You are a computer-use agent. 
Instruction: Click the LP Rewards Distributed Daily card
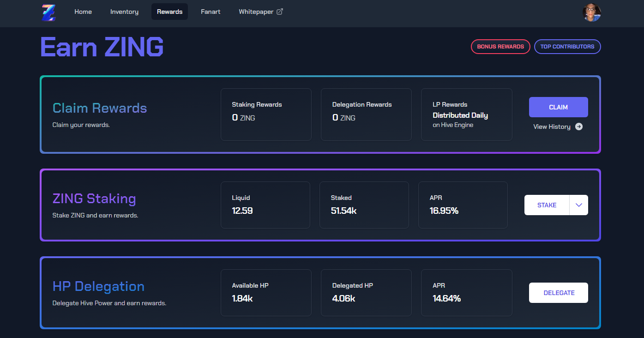[467, 115]
